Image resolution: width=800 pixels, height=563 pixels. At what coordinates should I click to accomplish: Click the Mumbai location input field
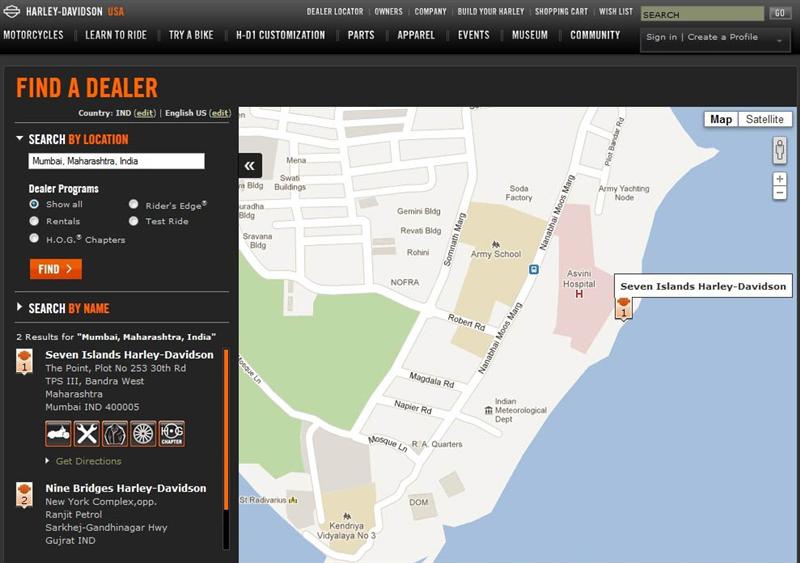click(x=116, y=161)
